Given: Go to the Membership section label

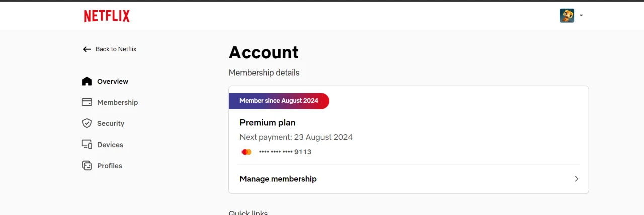Looking at the screenshot, I should coord(117,102).
